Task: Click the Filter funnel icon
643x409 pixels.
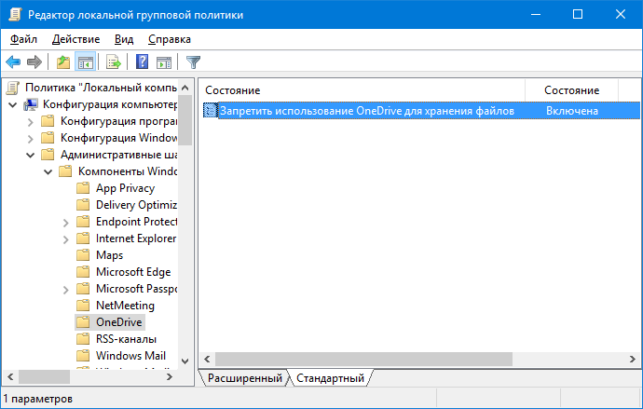Action: [193, 62]
